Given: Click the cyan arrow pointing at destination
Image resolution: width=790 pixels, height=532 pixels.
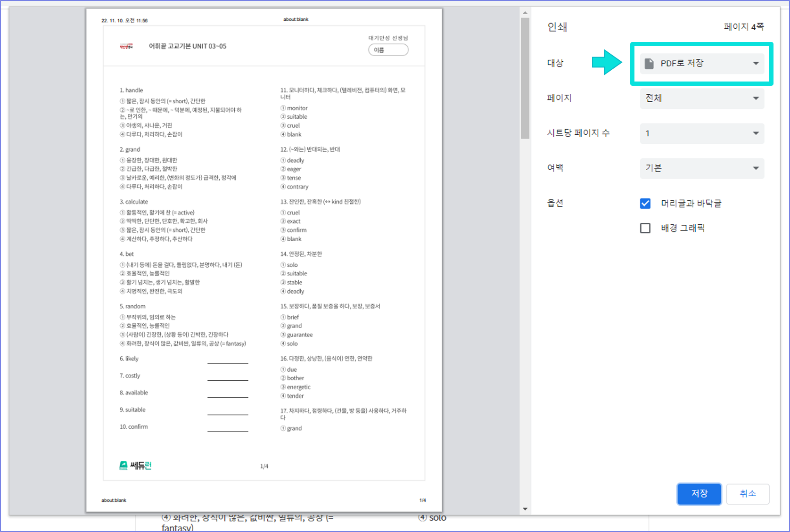Looking at the screenshot, I should click(x=607, y=62).
